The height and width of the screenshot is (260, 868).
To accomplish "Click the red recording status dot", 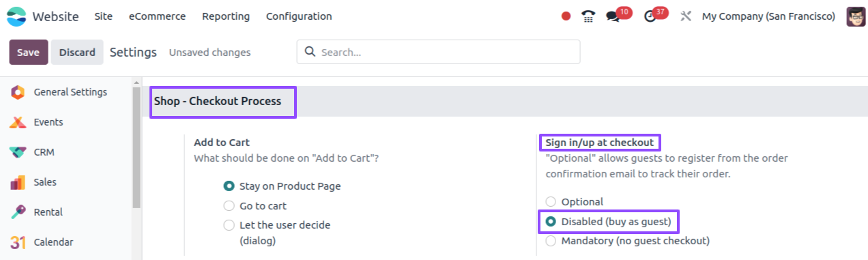I will 566,16.
